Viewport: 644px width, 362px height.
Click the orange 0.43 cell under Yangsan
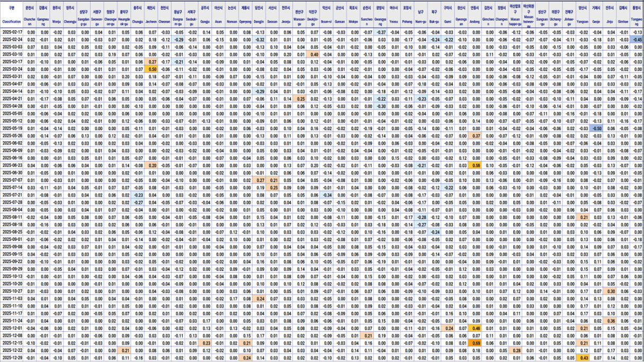click(583, 358)
